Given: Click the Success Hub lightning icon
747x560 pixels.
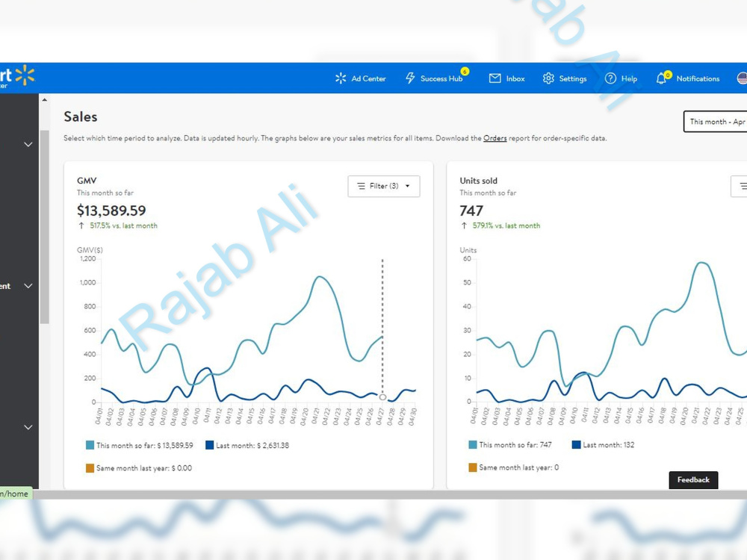Looking at the screenshot, I should click(410, 78).
